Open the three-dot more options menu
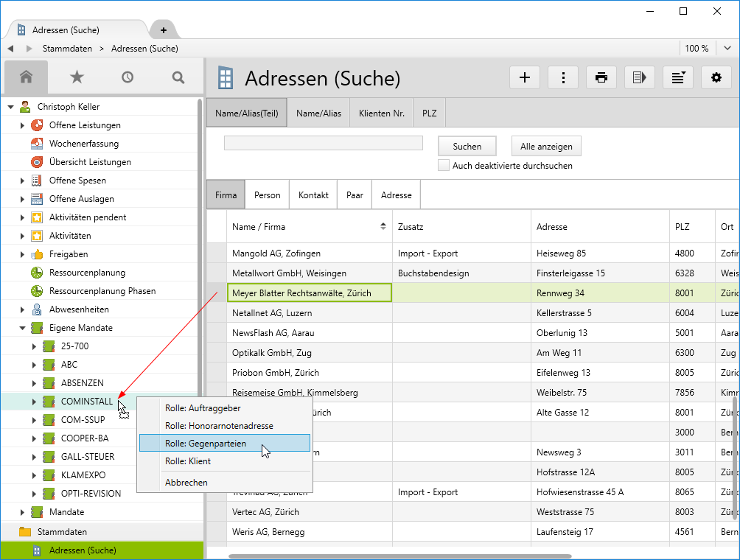This screenshot has width=740, height=560. click(563, 77)
